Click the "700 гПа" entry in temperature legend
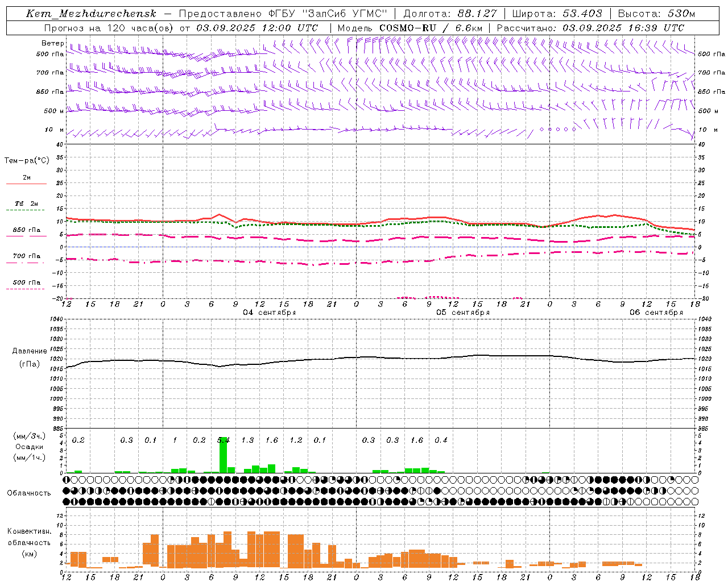Screen dimensions: 728x582 coord(27,256)
